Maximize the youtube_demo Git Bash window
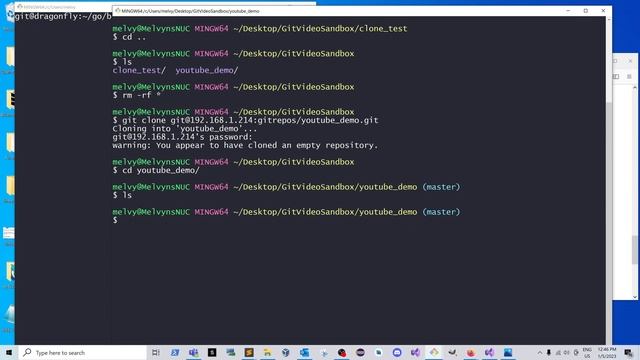This screenshot has width=640, height=360. (586, 11)
